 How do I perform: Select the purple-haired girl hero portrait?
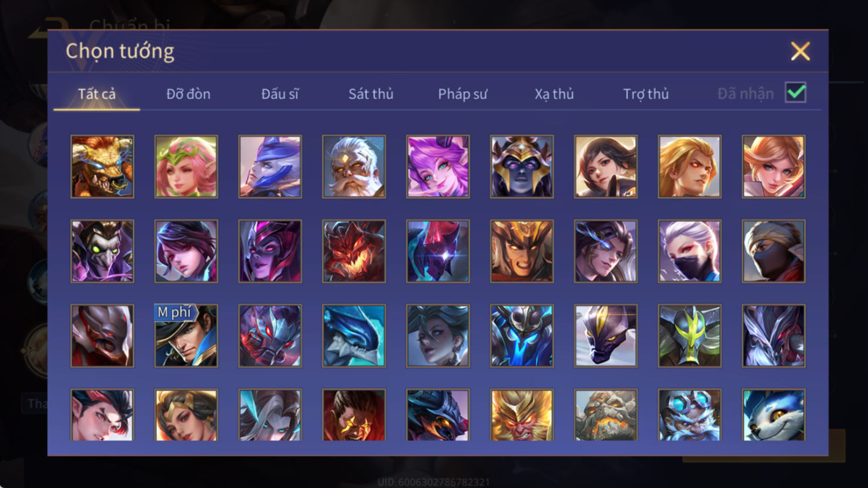point(438,166)
